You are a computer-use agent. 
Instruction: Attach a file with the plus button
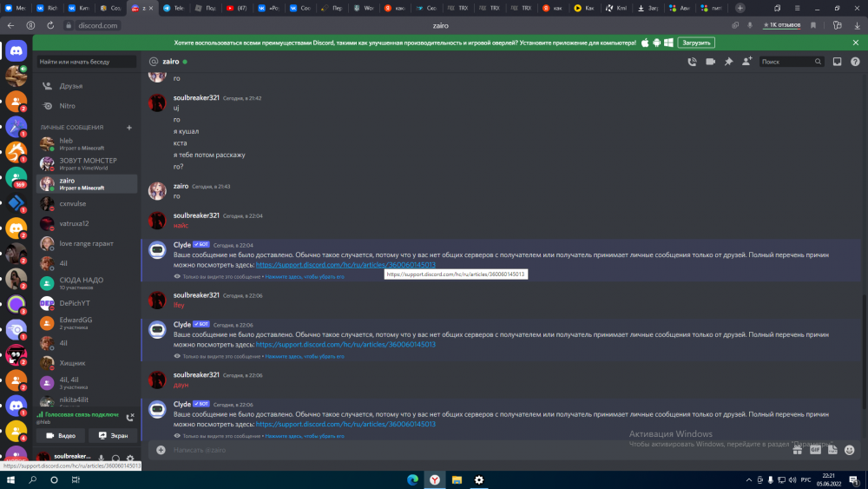(x=161, y=450)
